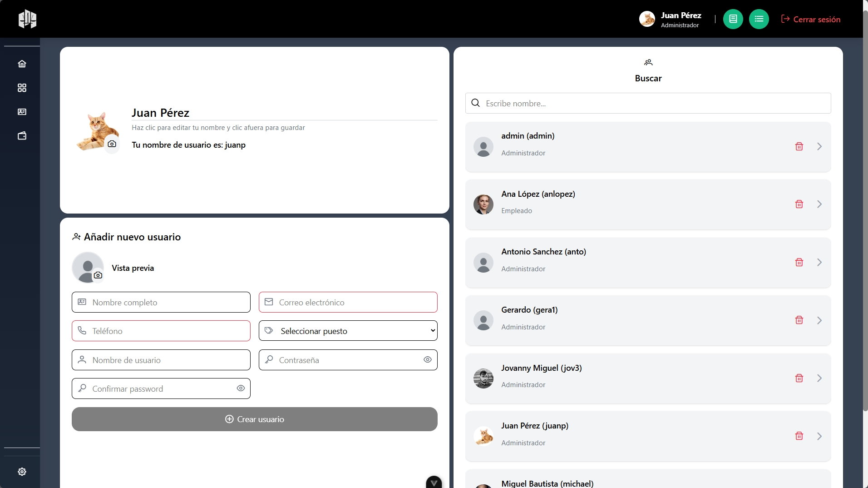Click the search magnifier icon
The image size is (868, 488).
(475, 103)
